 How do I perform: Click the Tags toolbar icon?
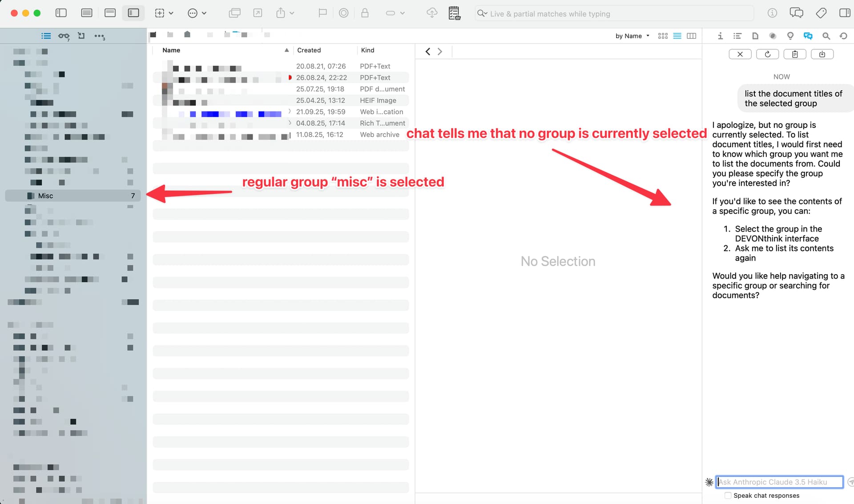(821, 13)
